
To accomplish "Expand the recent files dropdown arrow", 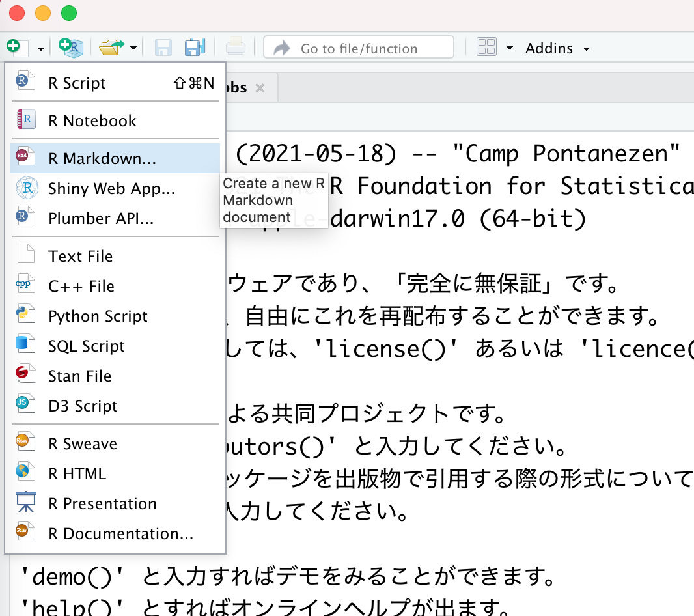I will coord(133,48).
